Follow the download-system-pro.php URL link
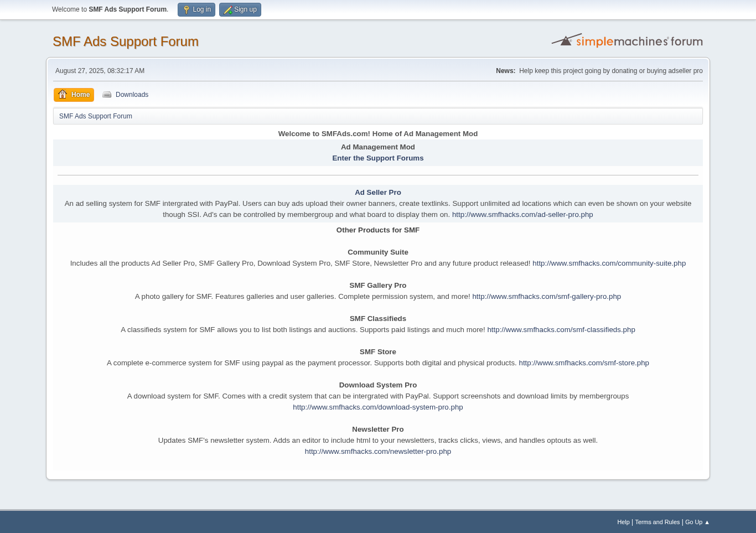Viewport: 756px width, 533px height. pos(378,407)
